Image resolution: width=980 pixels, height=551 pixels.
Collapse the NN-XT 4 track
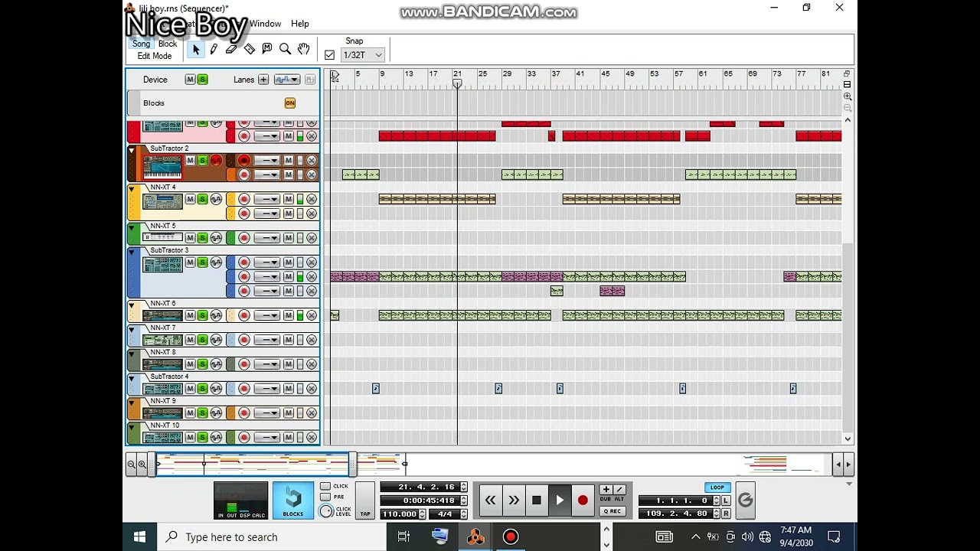click(131, 190)
